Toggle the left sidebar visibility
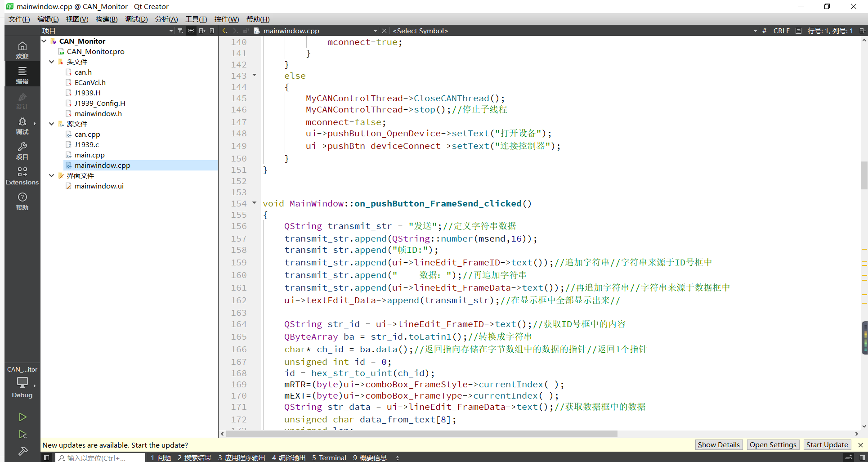Viewport: 868px width, 462px height. 46,458
